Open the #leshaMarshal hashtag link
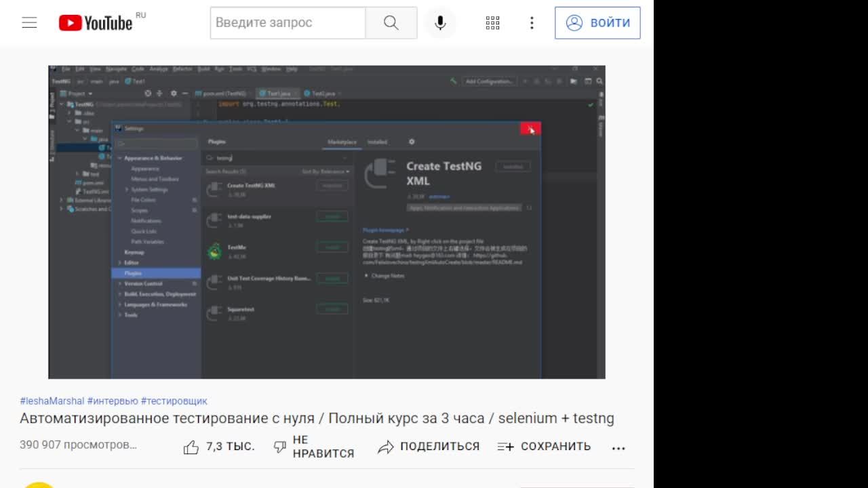 [x=52, y=401]
